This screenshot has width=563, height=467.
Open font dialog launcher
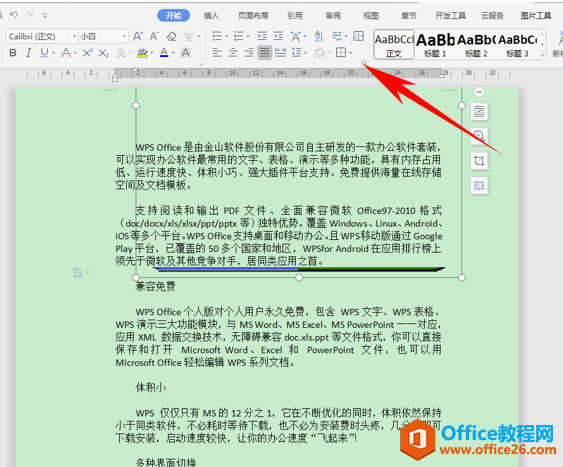[202, 64]
